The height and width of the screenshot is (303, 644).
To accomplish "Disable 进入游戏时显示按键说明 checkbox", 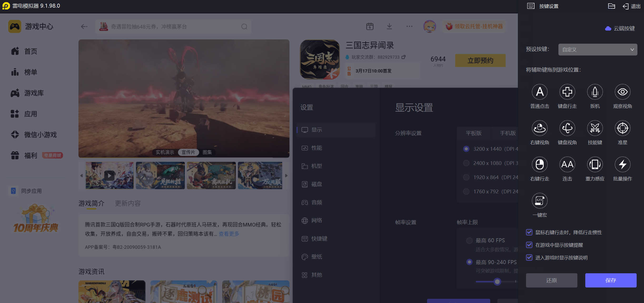I will (529, 257).
